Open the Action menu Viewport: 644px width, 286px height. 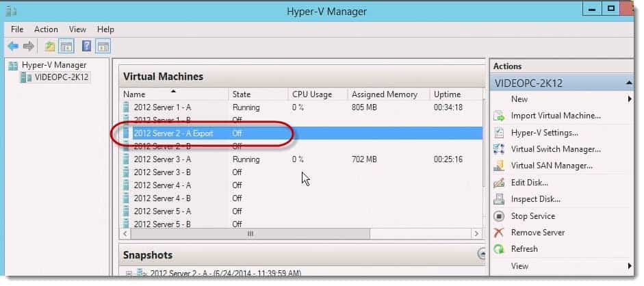(46, 29)
